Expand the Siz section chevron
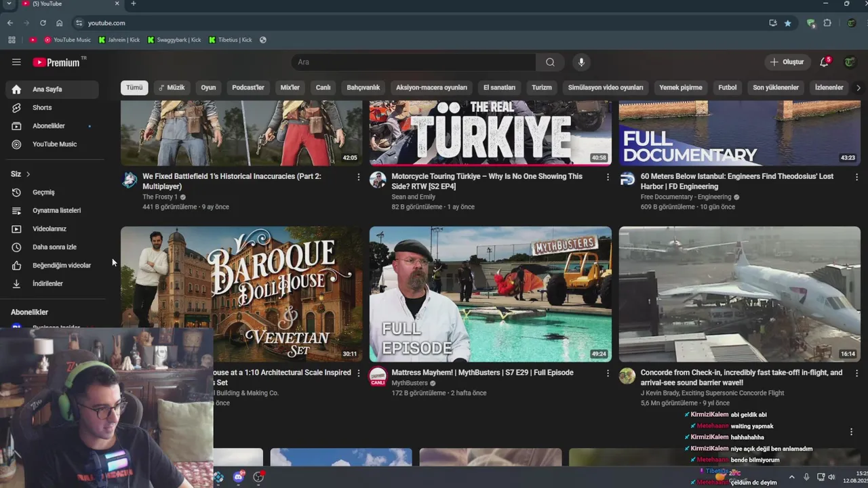Screen dimensions: 868x488 28,174
